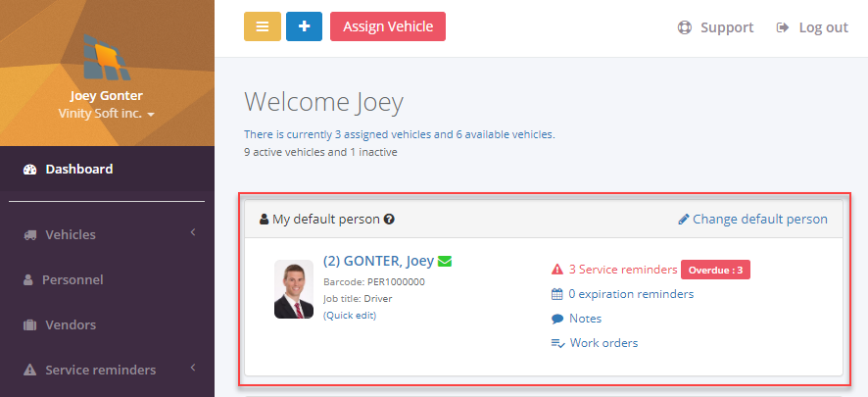This screenshot has width=868, height=397.
Task: Click the pencil icon for changing default person
Action: [684, 220]
